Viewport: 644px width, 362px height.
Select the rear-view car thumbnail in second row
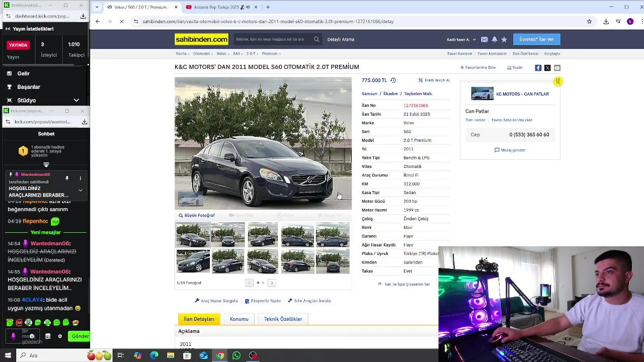pos(333,261)
